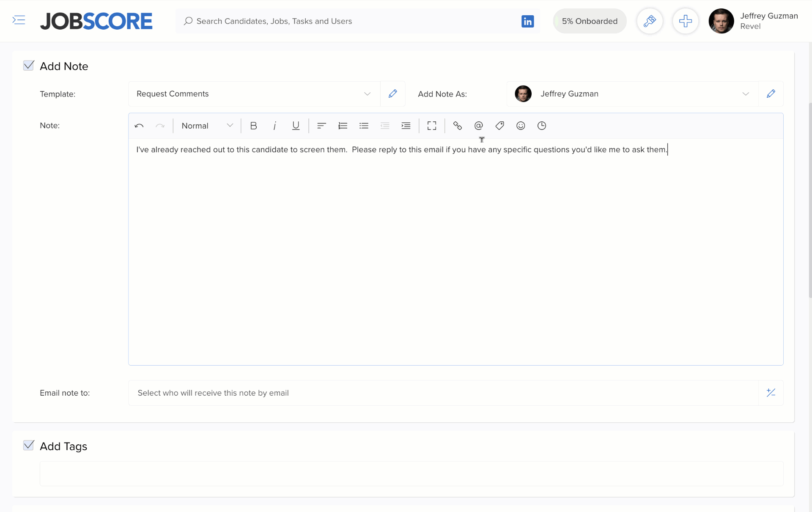Open Jeffrey Guzman profile menu
The width and height of the screenshot is (812, 512).
click(753, 21)
